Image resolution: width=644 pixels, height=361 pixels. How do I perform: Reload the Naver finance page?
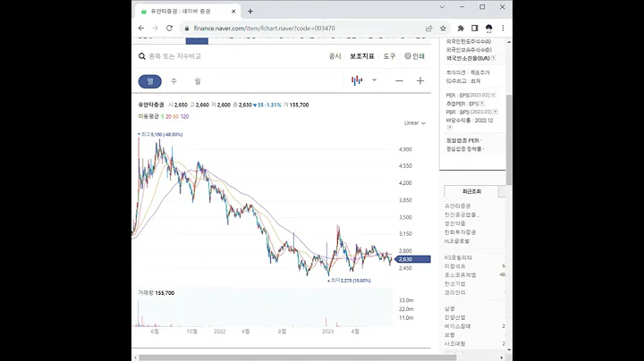tap(169, 29)
